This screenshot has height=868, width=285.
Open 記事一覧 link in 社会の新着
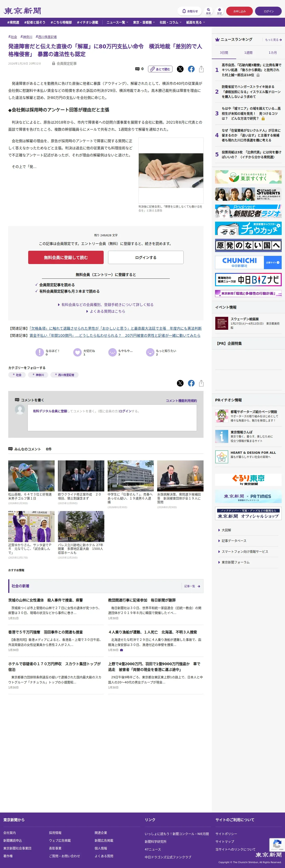(x=192, y=586)
